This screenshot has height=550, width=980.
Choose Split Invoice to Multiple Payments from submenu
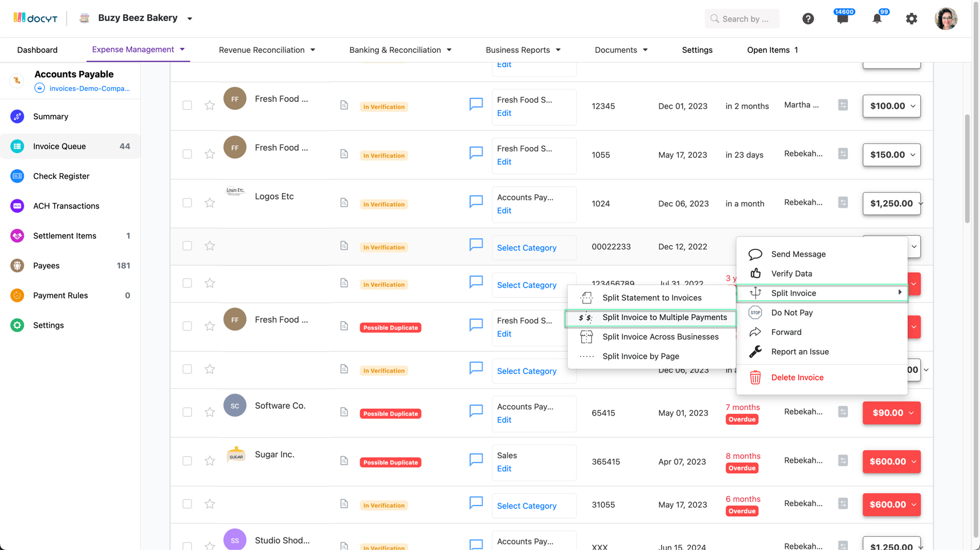click(x=664, y=317)
